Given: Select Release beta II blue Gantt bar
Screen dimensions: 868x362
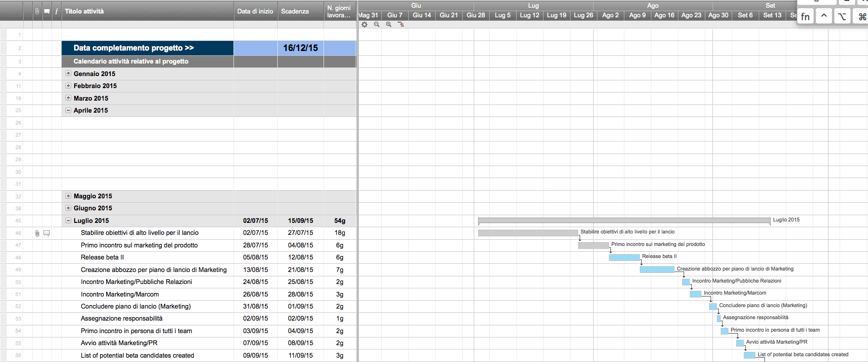Looking at the screenshot, I should pyautogui.click(x=624, y=258).
